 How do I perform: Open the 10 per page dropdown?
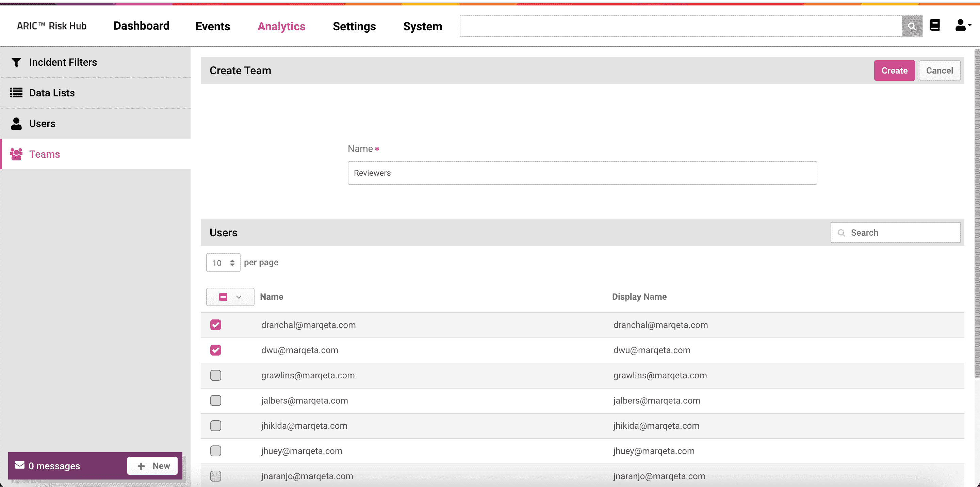[223, 263]
